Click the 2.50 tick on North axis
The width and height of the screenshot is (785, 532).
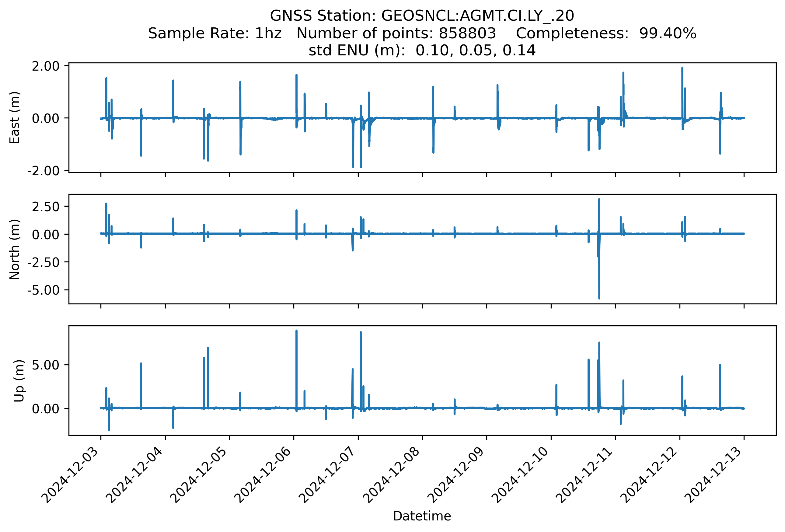[x=46, y=207]
